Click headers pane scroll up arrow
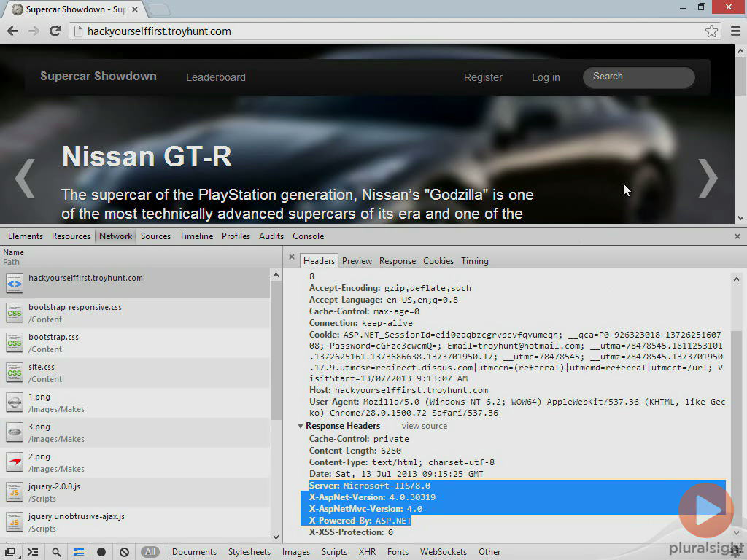 point(736,279)
